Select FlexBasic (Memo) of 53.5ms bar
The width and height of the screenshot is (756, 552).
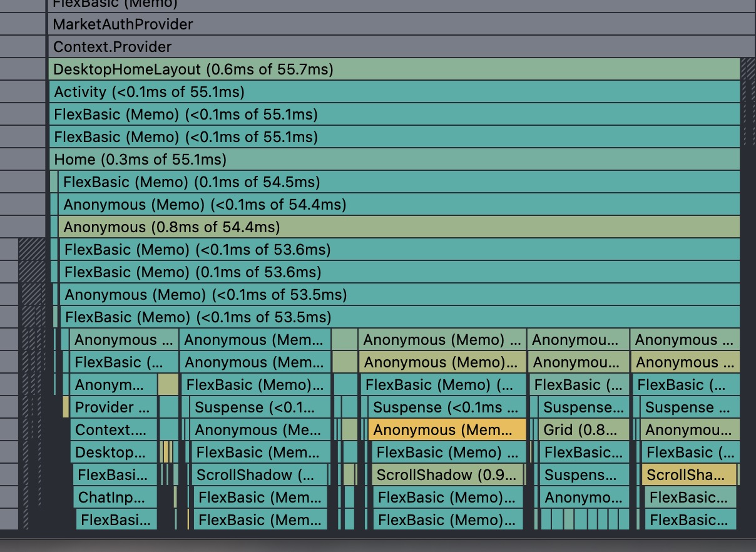point(401,317)
